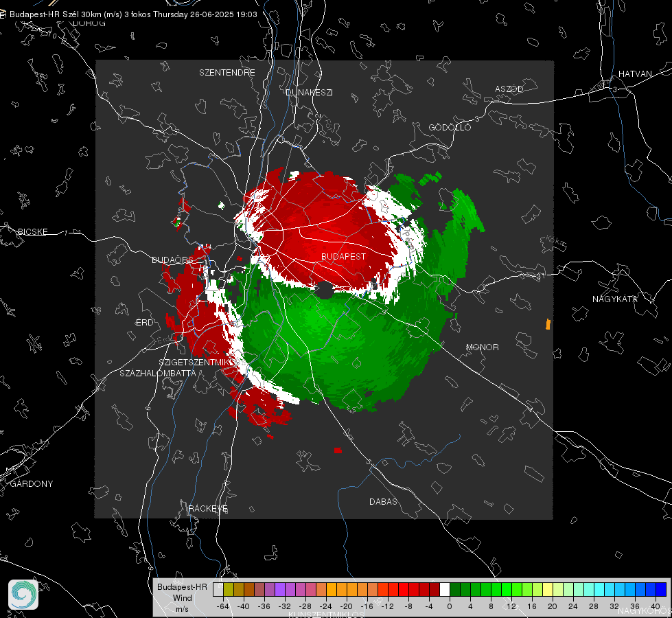Select the legend value 28
This screenshot has height=618, width=672.
point(594,606)
